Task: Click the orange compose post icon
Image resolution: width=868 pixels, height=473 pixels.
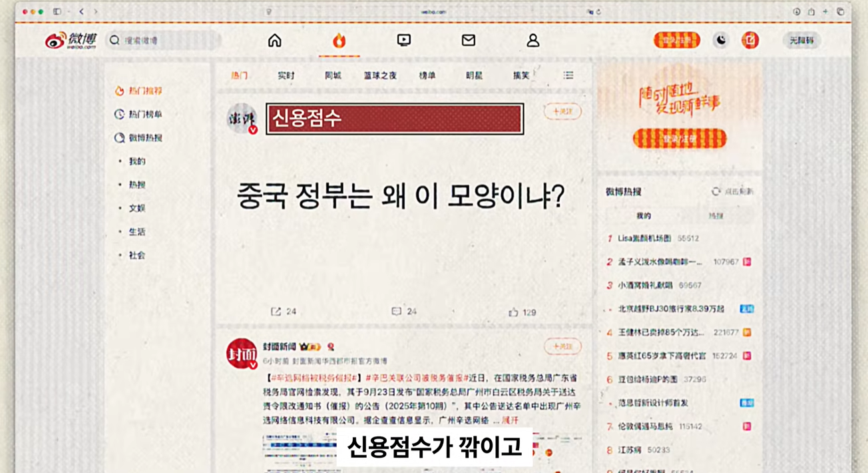Action: [x=750, y=41]
